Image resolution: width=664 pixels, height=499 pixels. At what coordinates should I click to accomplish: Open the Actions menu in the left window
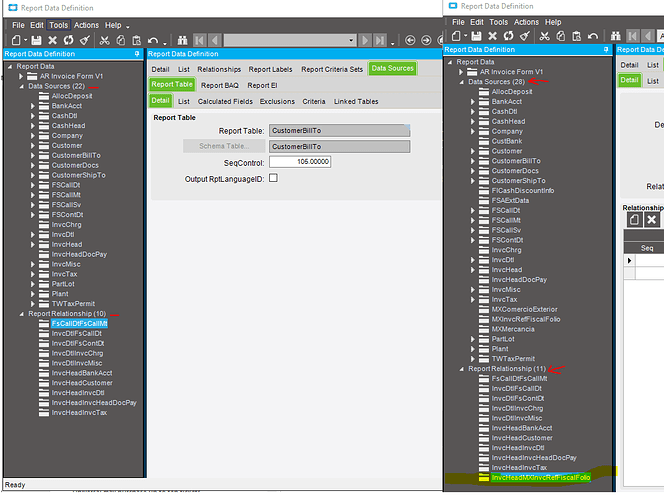pos(86,25)
